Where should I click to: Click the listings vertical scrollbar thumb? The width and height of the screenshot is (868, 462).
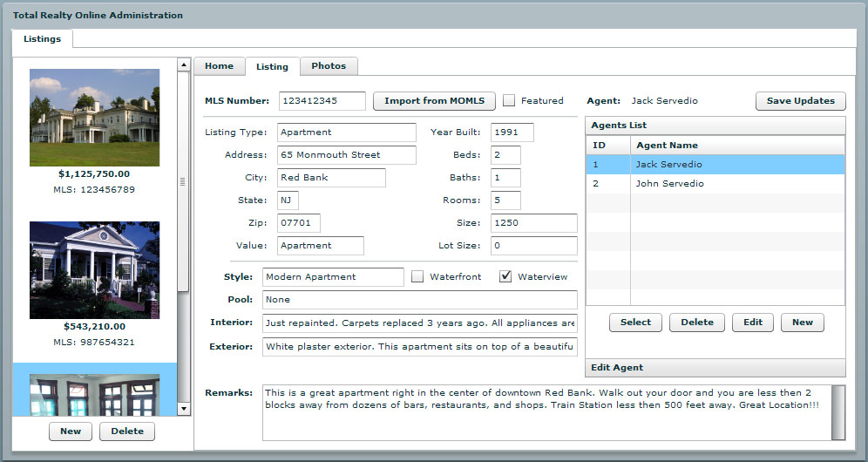(x=183, y=181)
